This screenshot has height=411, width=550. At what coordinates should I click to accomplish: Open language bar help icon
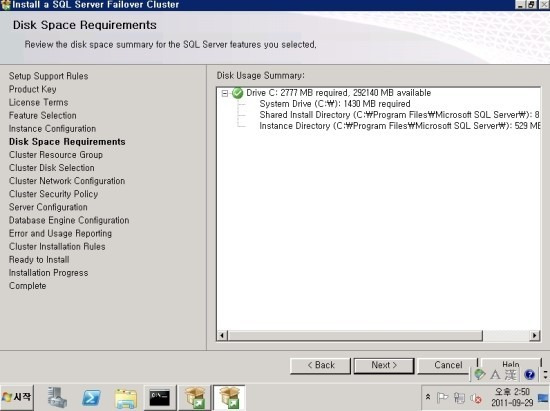pos(529,375)
